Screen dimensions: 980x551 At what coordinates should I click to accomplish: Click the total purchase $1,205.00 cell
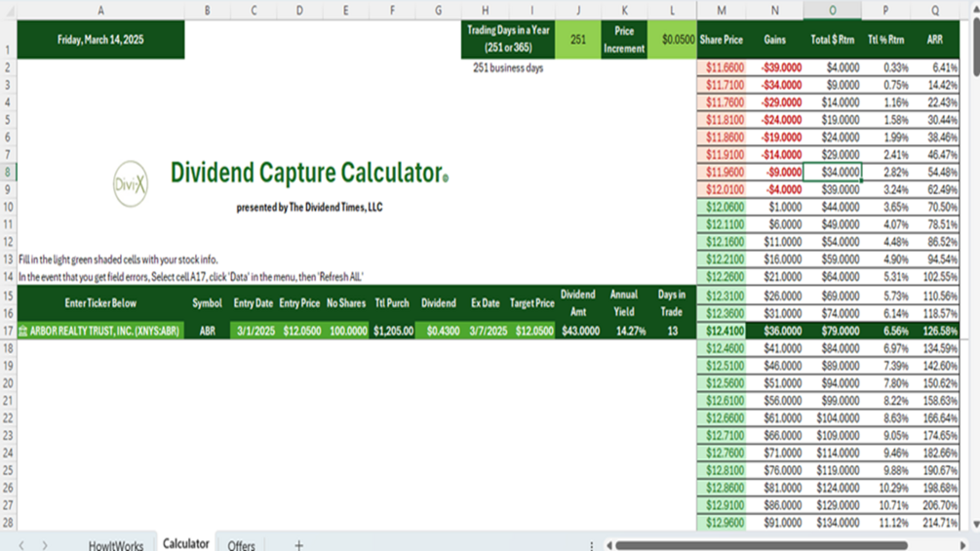coord(392,332)
